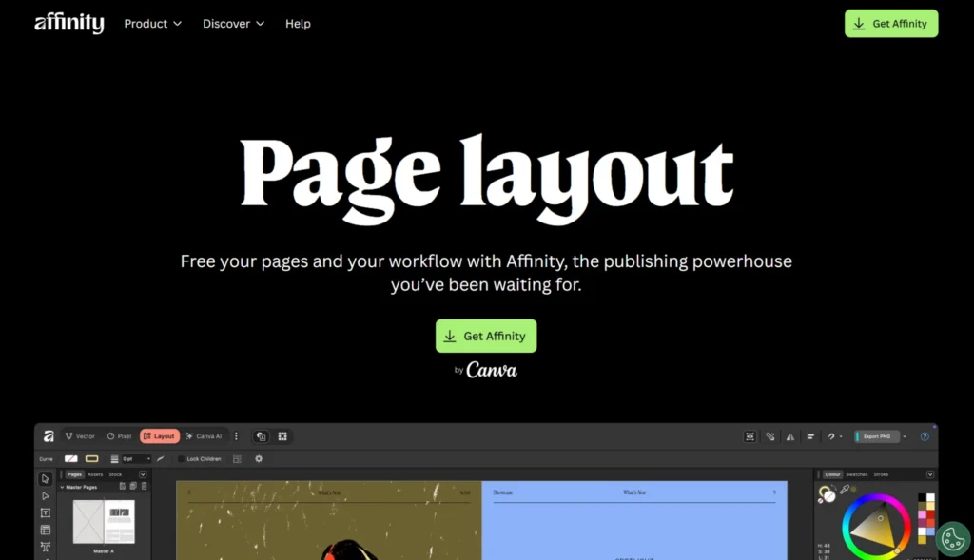Select the Master A page thumbnail

click(x=104, y=522)
